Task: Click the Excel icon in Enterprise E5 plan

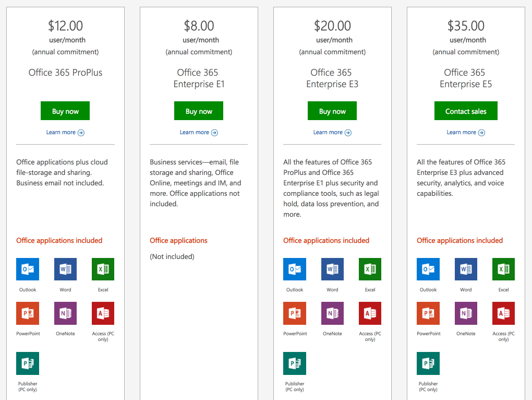Action: (x=503, y=269)
